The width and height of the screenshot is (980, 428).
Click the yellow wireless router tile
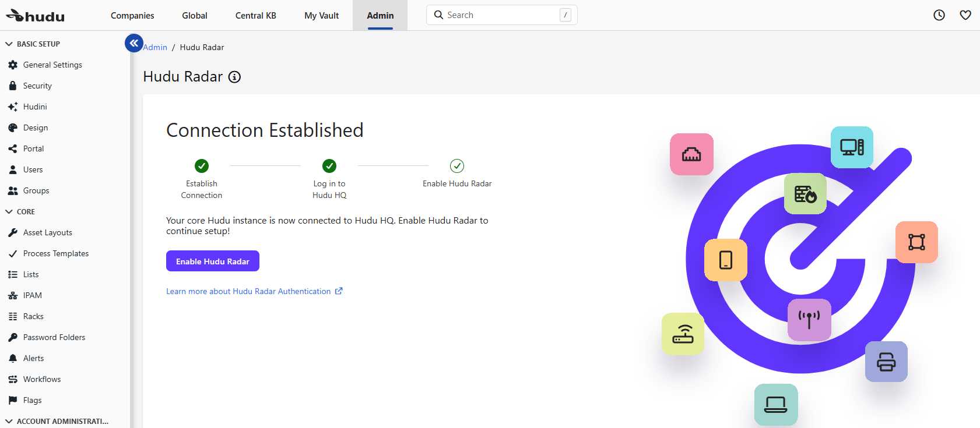pos(683,334)
